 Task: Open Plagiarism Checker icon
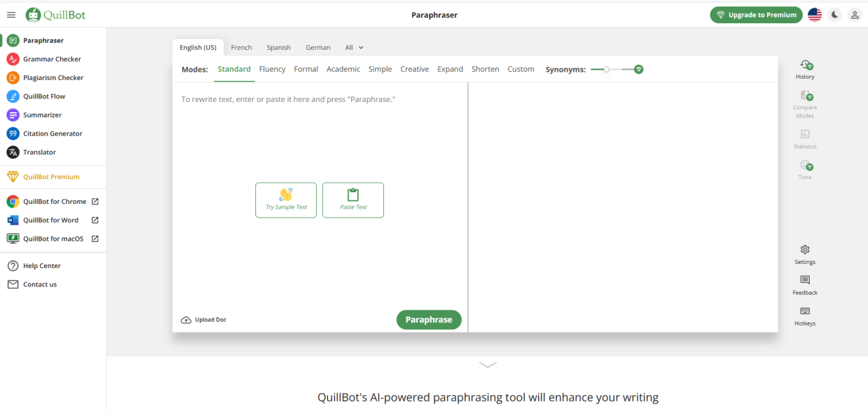click(x=13, y=77)
